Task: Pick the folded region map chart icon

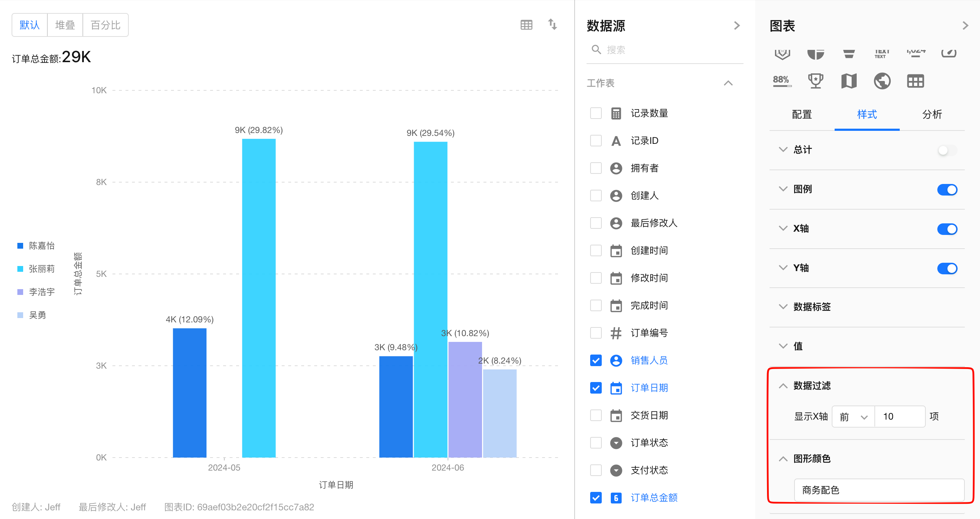Action: pos(849,81)
